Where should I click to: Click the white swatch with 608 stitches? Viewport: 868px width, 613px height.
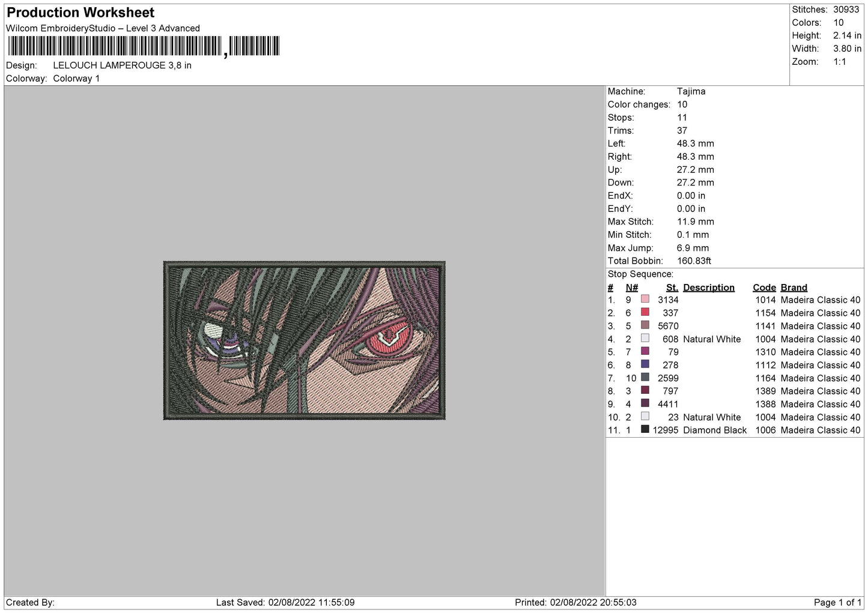pos(645,338)
